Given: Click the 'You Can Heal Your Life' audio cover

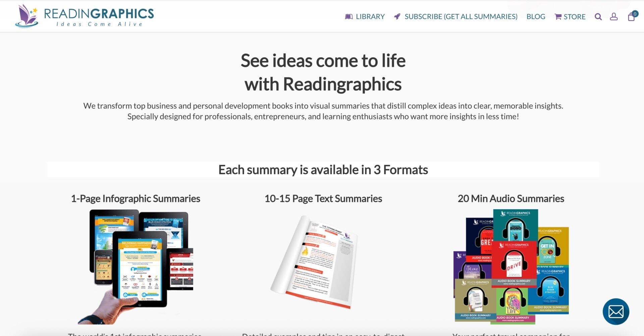Looking at the screenshot, I should click(512, 305).
